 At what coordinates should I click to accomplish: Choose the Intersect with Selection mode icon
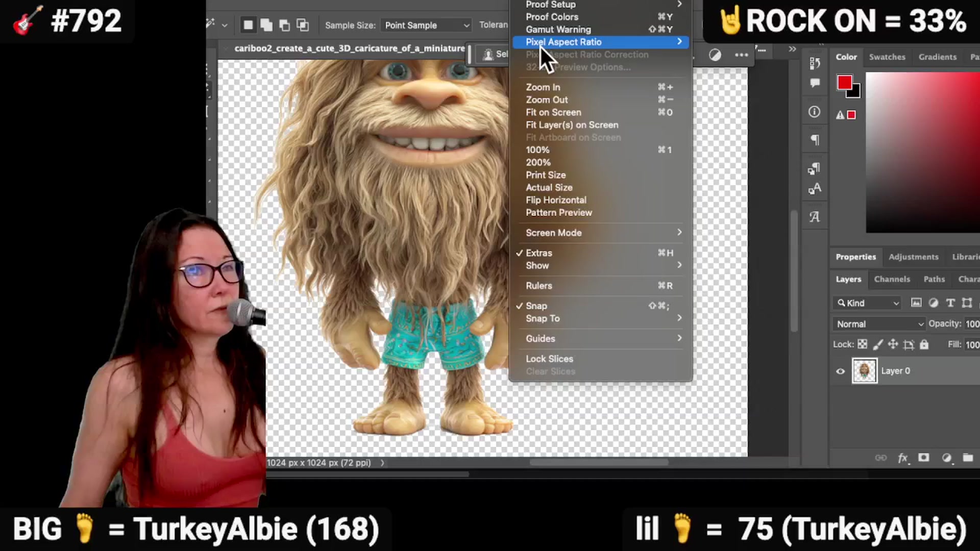[303, 24]
